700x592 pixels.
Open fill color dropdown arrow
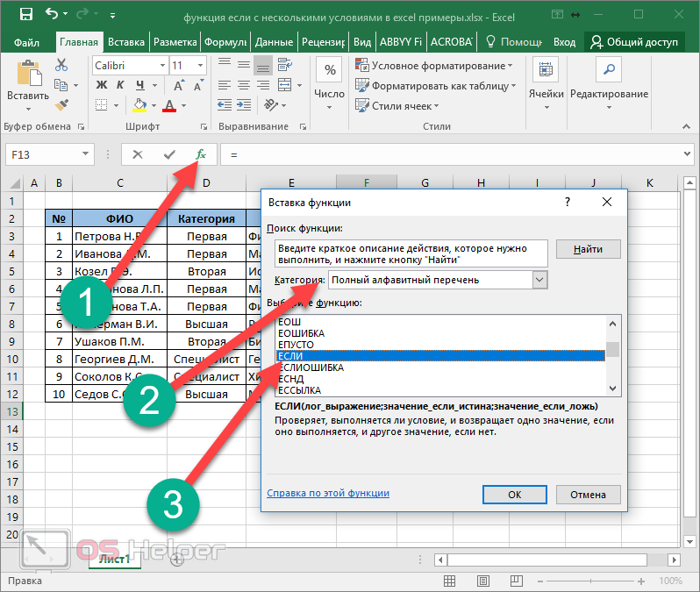[x=154, y=106]
